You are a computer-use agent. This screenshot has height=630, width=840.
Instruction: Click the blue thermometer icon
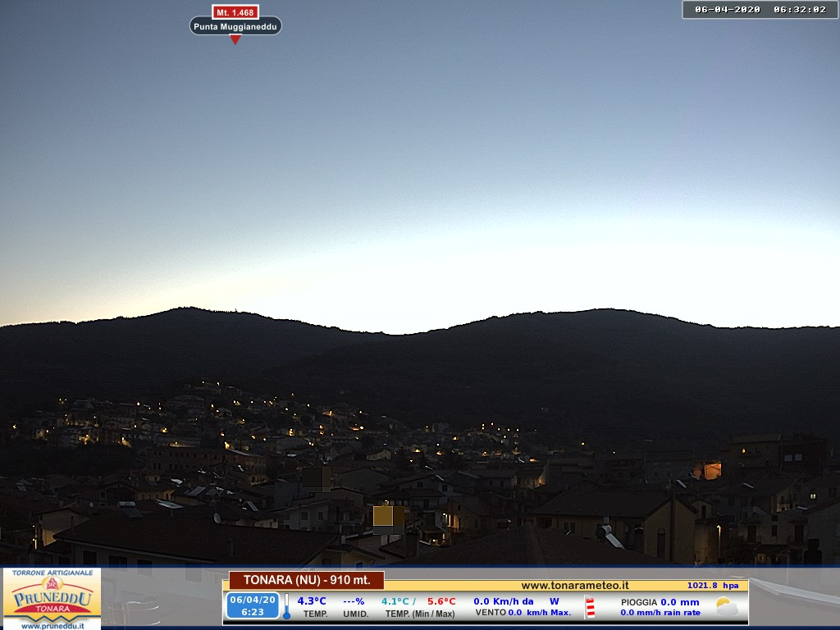286,607
